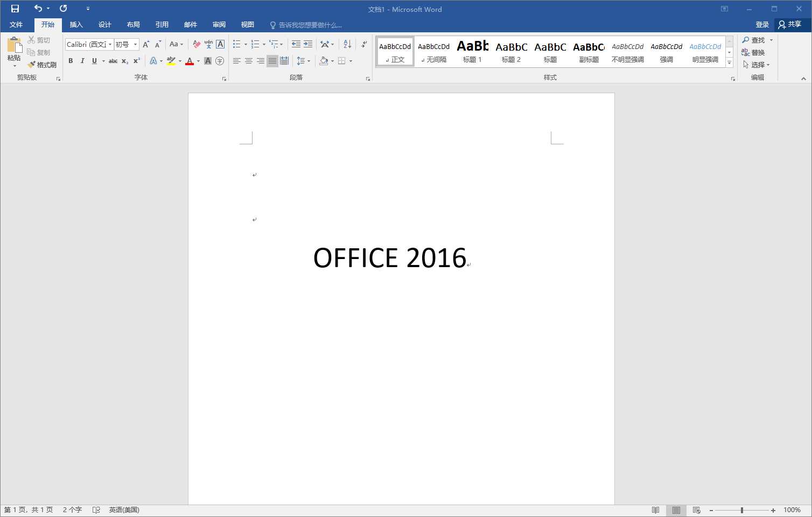Apply Superscript formatting
The image size is (812, 517).
(137, 61)
